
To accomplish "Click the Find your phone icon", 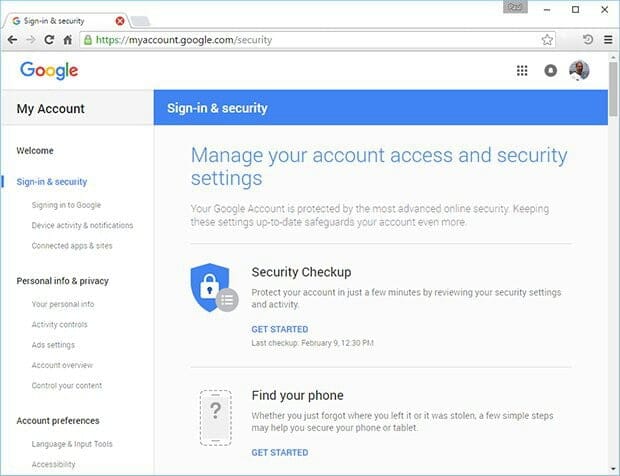I will point(216,417).
